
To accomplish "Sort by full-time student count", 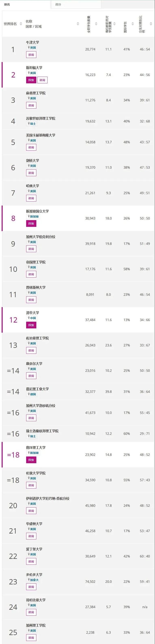I will tap(96, 24).
